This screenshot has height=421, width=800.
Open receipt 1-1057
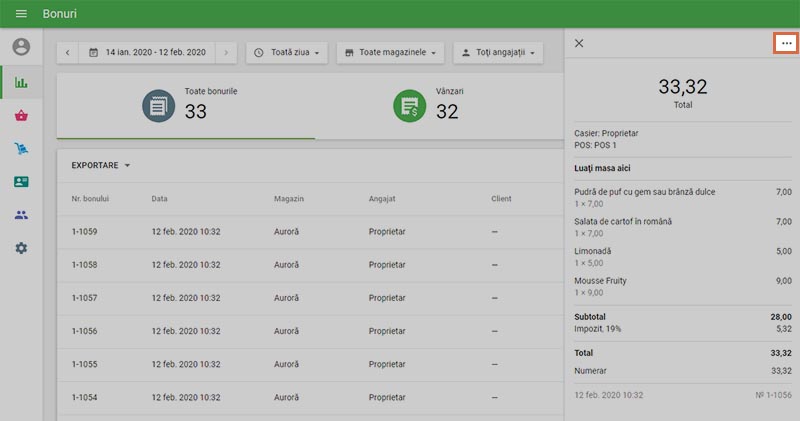(310, 298)
